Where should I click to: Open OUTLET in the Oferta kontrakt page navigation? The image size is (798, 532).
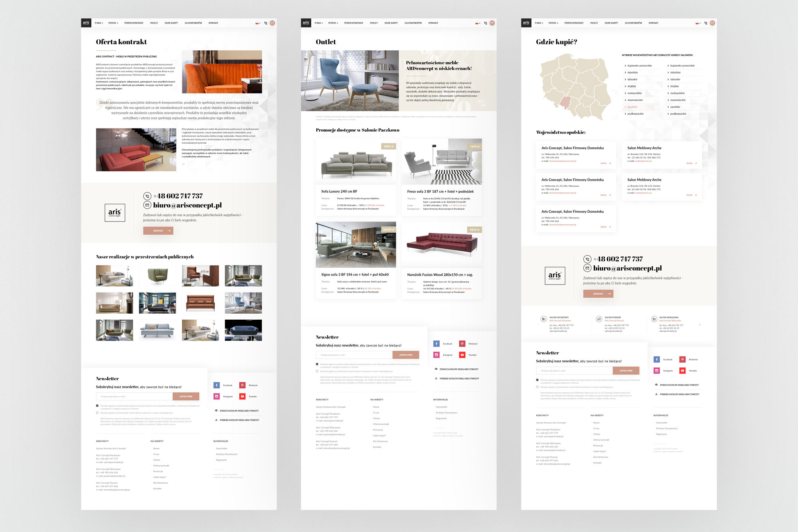click(154, 23)
